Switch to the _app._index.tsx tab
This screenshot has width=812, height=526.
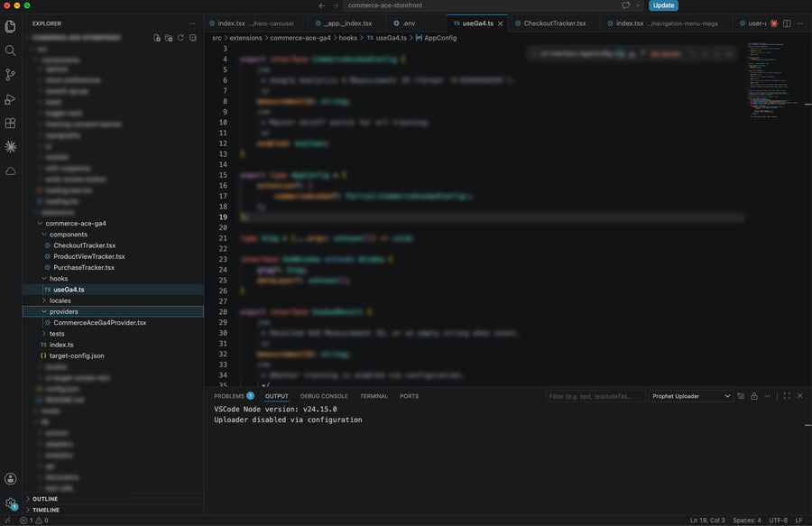[347, 23]
